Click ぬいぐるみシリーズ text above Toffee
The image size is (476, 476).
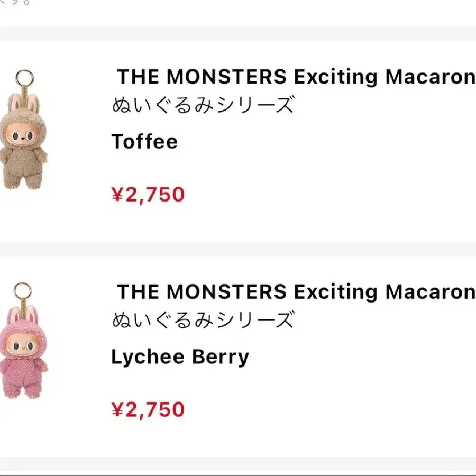pyautogui.click(x=203, y=105)
